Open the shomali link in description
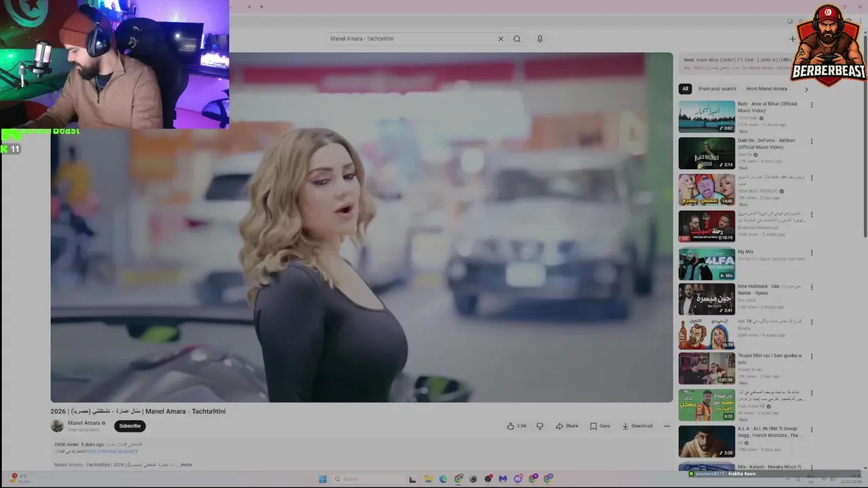868x488 pixels. pyautogui.click(x=112, y=451)
